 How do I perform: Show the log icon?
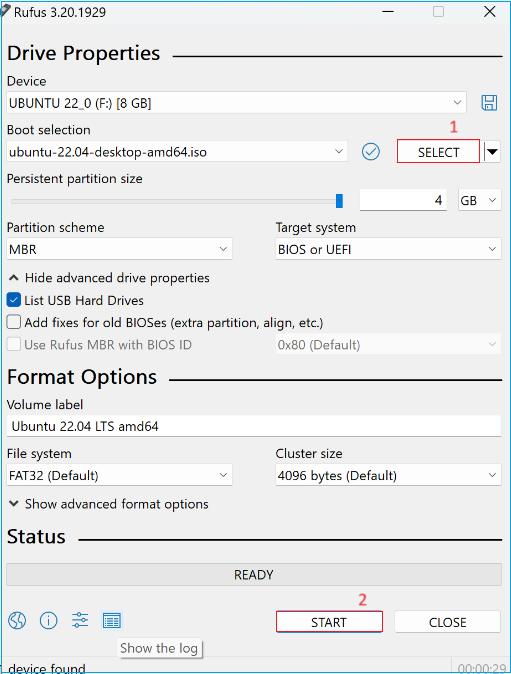tap(112, 621)
